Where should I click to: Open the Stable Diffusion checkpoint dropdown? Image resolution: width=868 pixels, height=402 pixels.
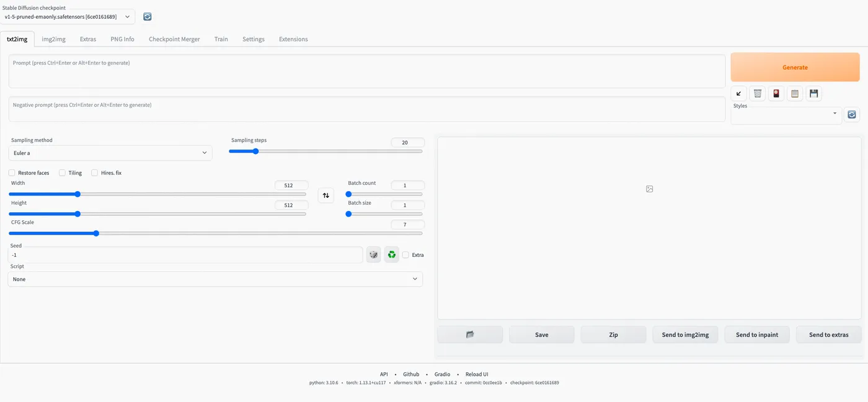click(x=68, y=17)
